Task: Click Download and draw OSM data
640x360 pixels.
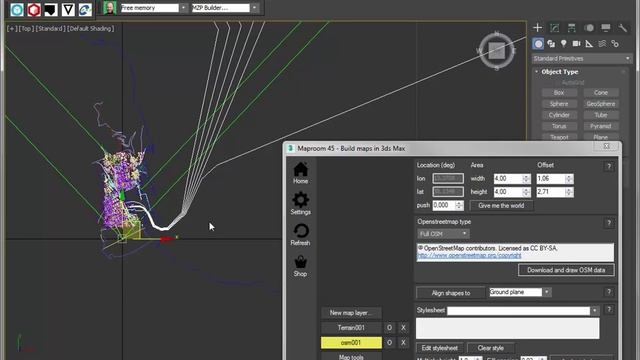Action: coord(566,270)
